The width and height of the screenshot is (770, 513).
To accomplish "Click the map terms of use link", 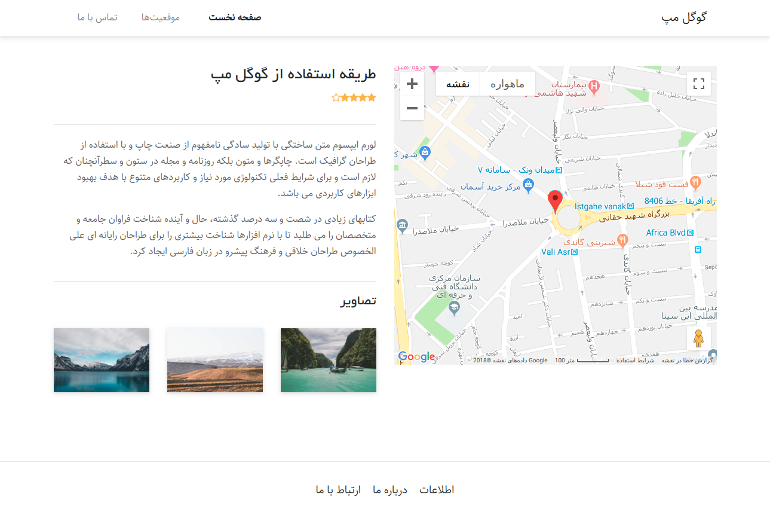I will coord(635,360).
